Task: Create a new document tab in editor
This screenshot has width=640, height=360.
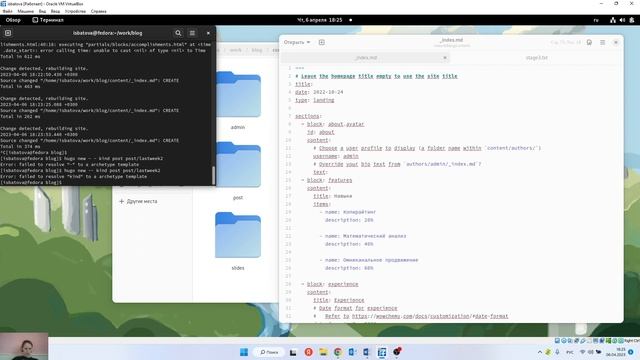Action: [x=322, y=42]
